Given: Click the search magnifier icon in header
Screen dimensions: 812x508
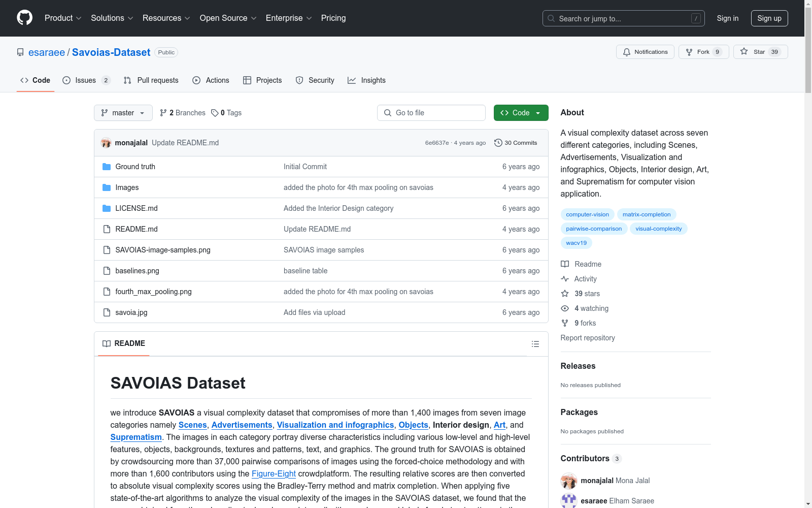Looking at the screenshot, I should tap(551, 18).
